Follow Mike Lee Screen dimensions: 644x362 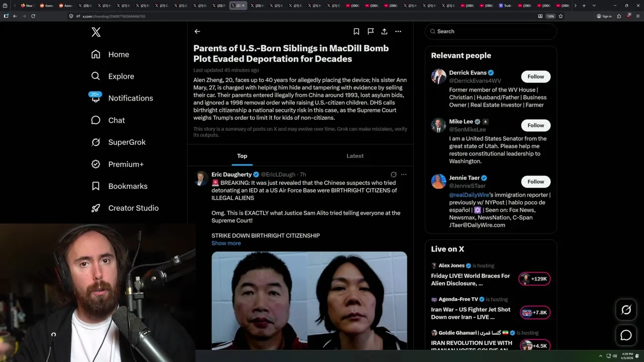click(536, 125)
